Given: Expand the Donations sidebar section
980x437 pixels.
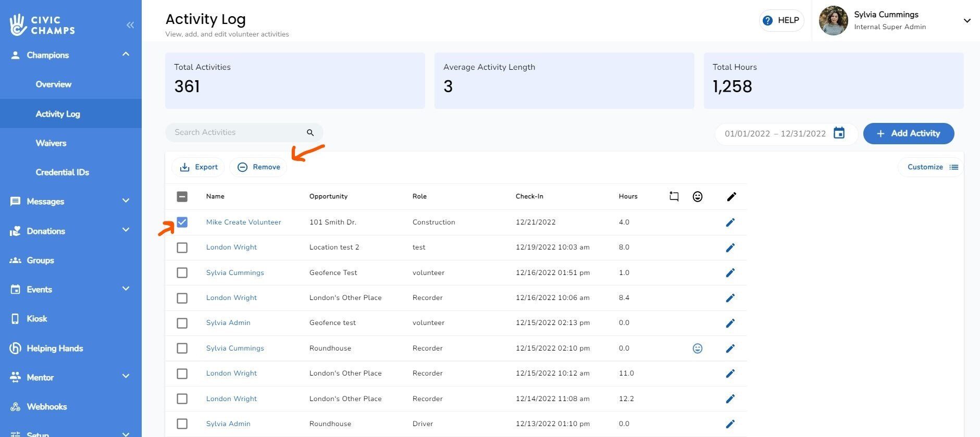Looking at the screenshot, I should 126,230.
